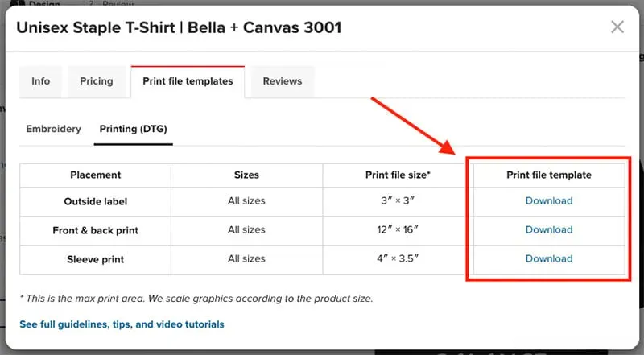Switch to the Embroidery sub-tab
The width and height of the screenshot is (644, 355).
coord(54,129)
